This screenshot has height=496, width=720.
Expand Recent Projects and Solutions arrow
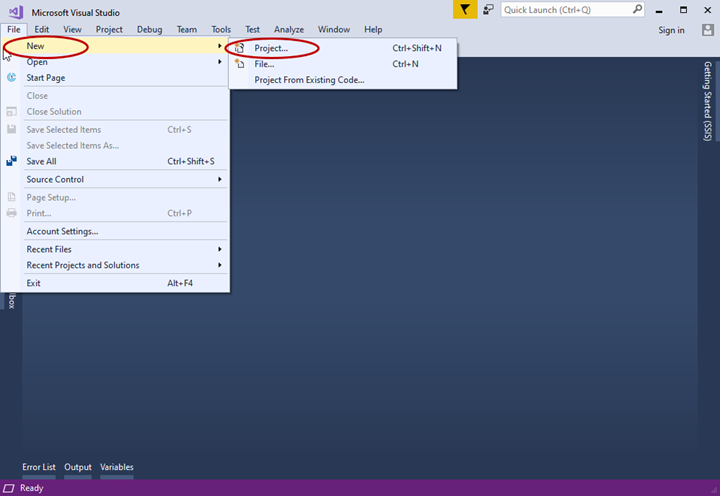tap(219, 265)
